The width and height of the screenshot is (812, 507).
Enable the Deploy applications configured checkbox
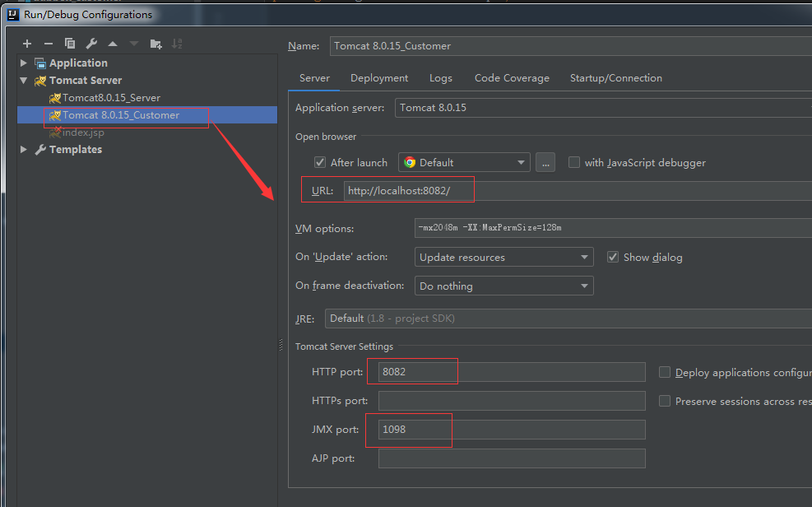pos(665,372)
